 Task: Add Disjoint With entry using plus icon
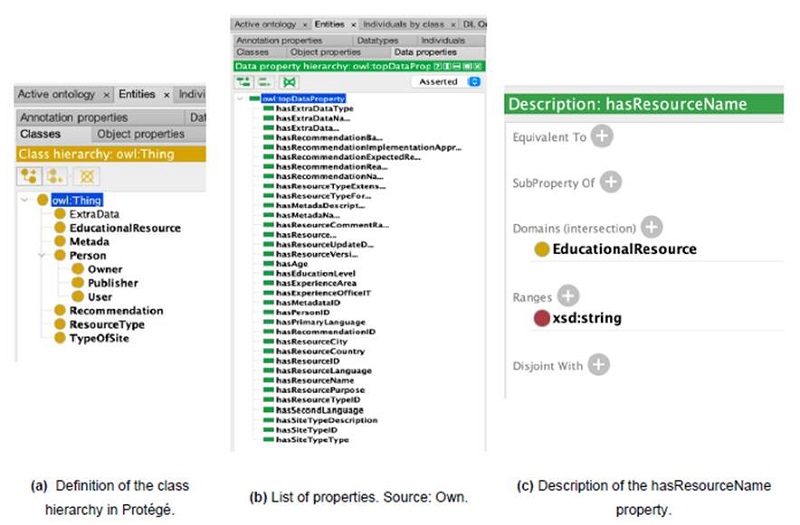[598, 365]
